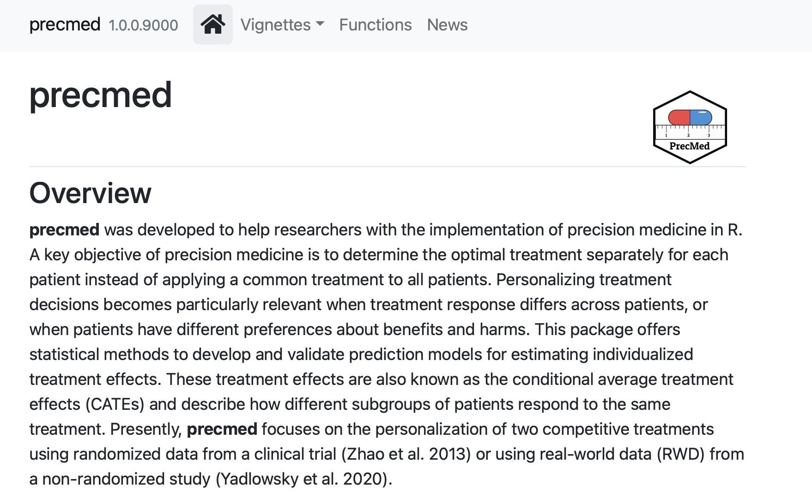Click the "Yadlowsky et al. 2020" citation
Viewport: 812px width, 504px height.
[303, 479]
